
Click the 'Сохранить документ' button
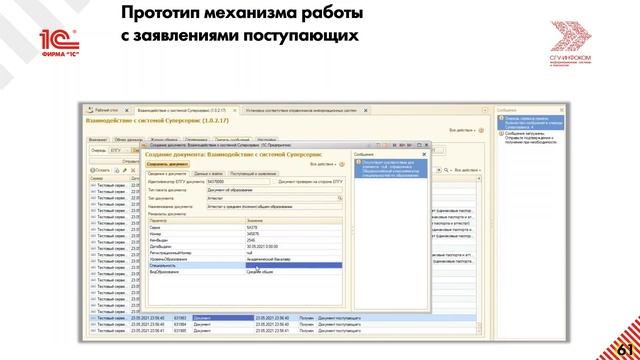[x=167, y=164]
